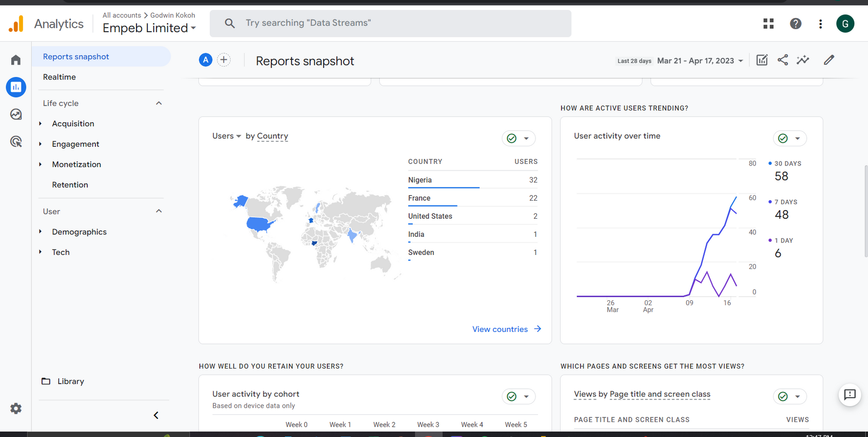This screenshot has width=868, height=437.
Task: Share this report icon
Action: [x=783, y=60]
